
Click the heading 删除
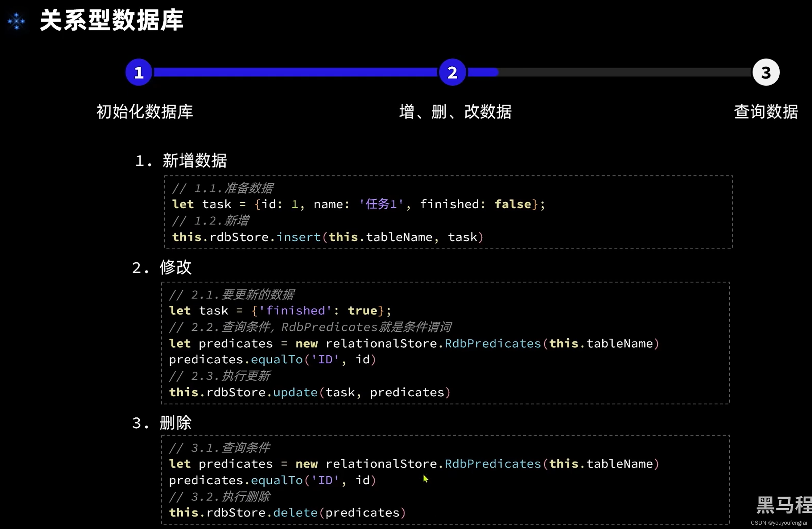pos(175,423)
